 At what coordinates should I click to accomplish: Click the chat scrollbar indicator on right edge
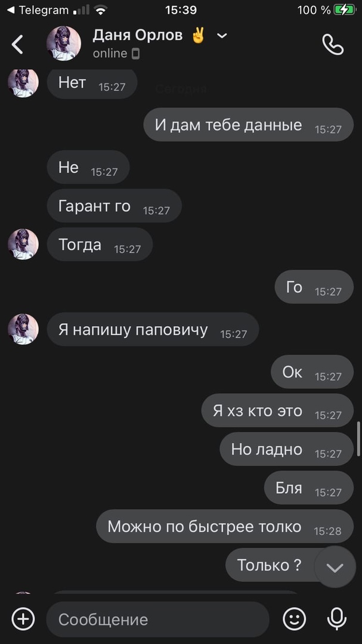click(x=358, y=438)
